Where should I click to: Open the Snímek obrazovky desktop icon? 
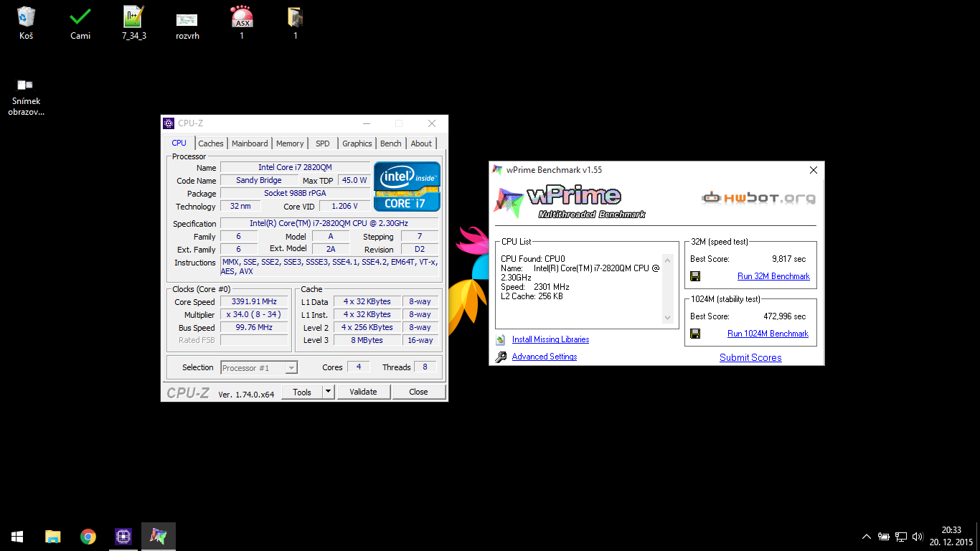[27, 97]
